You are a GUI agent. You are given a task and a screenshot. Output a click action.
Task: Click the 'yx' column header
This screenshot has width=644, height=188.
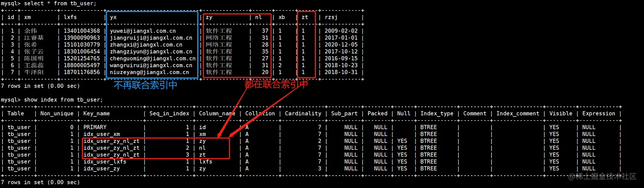coord(113,17)
